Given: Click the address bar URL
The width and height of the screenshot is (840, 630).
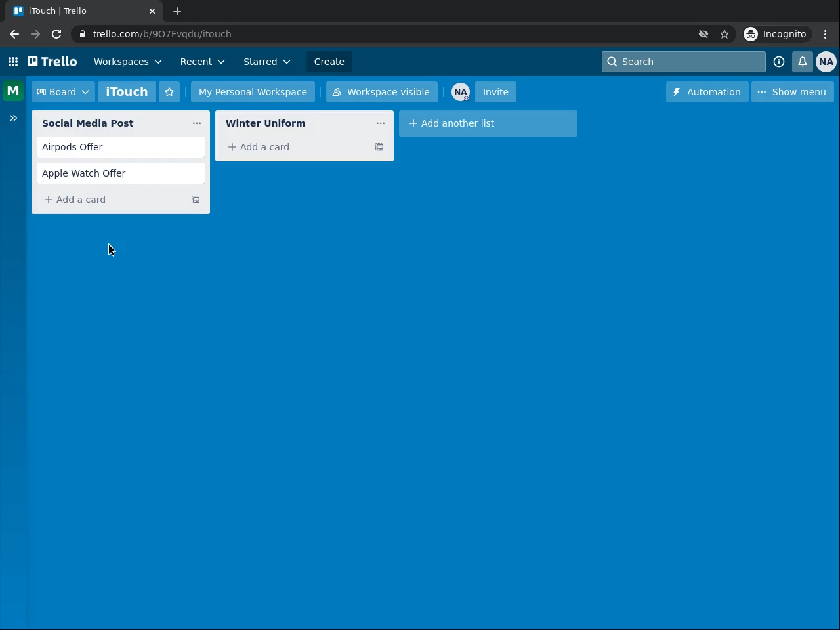Looking at the screenshot, I should click(162, 34).
